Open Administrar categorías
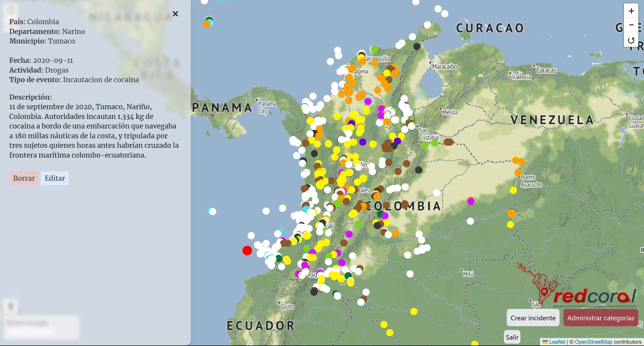 coord(601,318)
